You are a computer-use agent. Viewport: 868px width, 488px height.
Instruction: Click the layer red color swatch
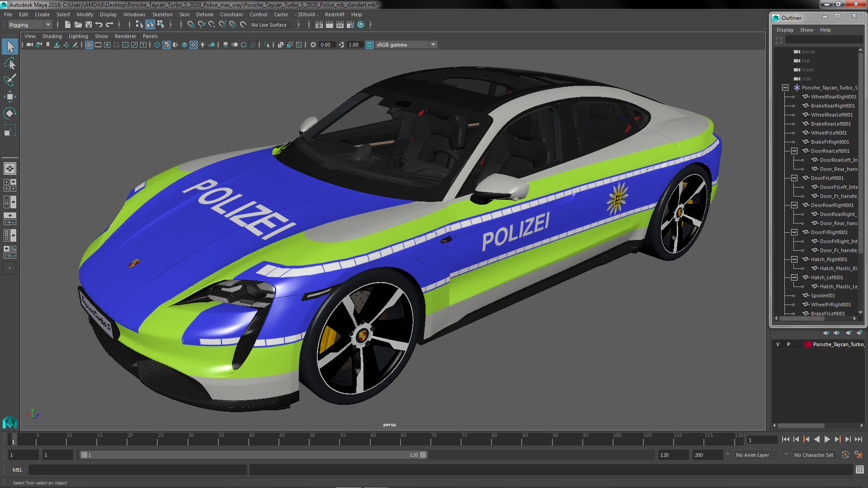(808, 344)
